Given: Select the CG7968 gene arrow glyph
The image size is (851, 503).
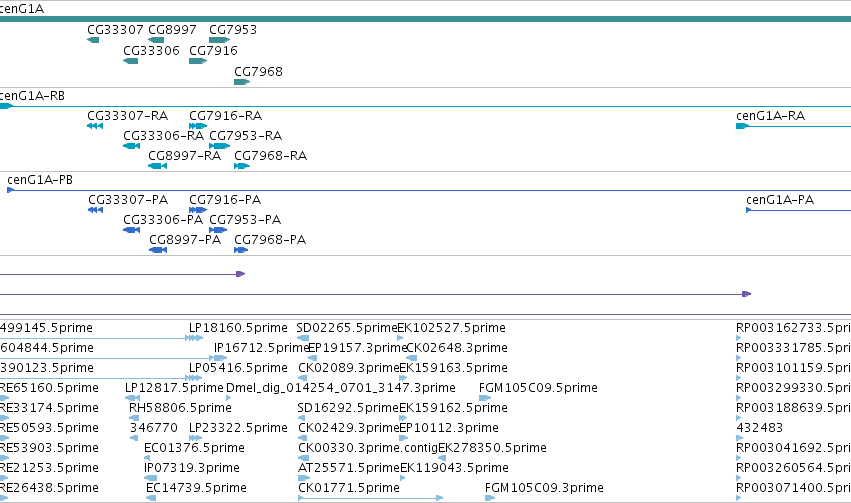Looking at the screenshot, I should coord(242,82).
